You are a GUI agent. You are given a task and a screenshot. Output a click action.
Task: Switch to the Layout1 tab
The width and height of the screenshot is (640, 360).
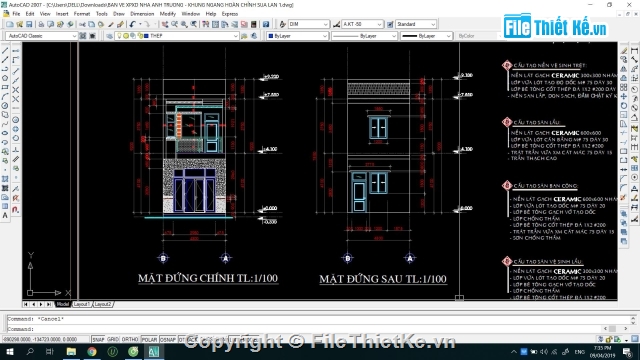pos(82,304)
